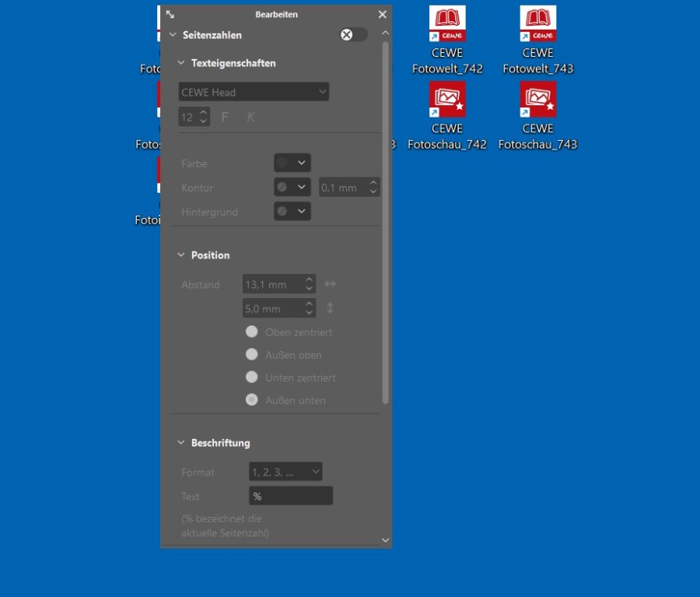Viewport: 700px width, 597px height.
Task: Click the Bearbeiten panel title
Action: (276, 14)
